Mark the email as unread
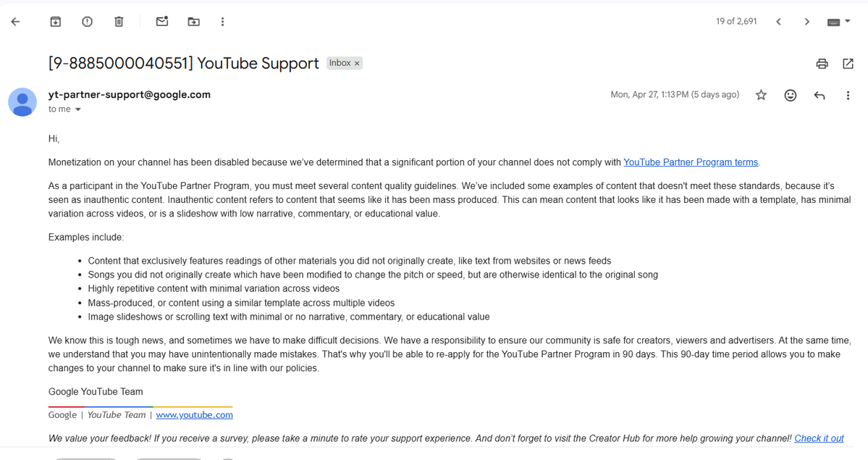868x460 pixels. 162,22
